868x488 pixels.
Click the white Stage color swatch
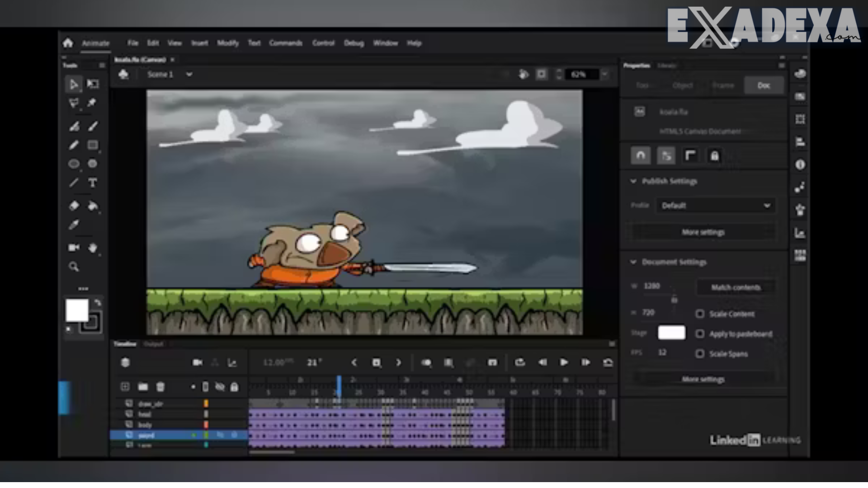(671, 333)
